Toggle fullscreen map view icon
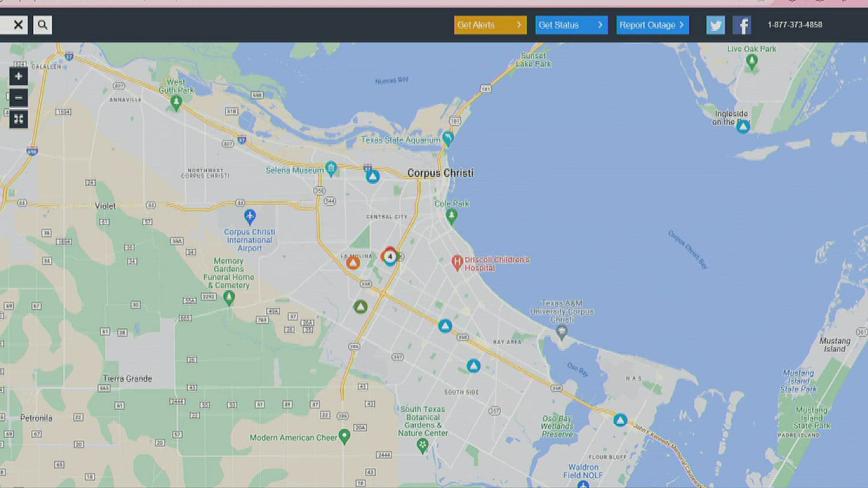The image size is (868, 488). (x=19, y=119)
